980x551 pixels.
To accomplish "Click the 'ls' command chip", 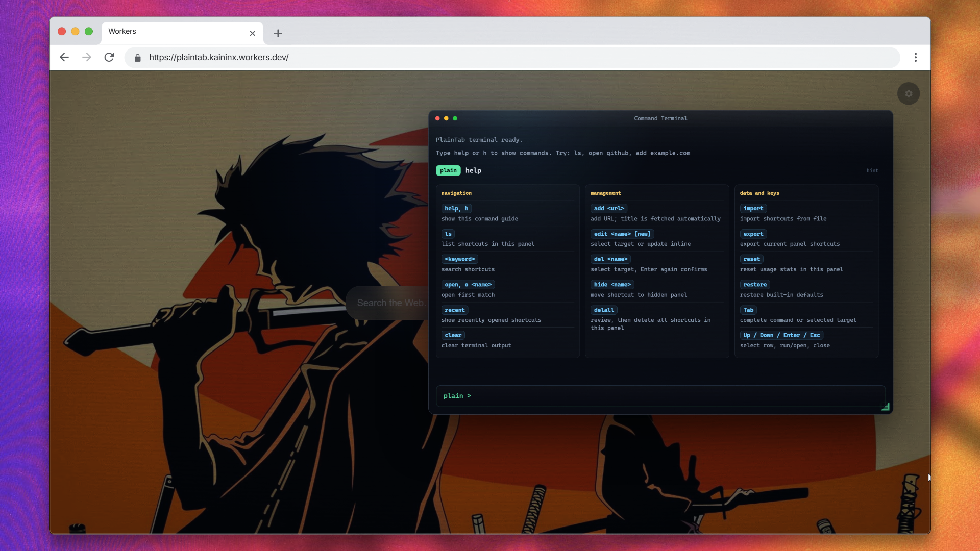I will click(x=448, y=234).
